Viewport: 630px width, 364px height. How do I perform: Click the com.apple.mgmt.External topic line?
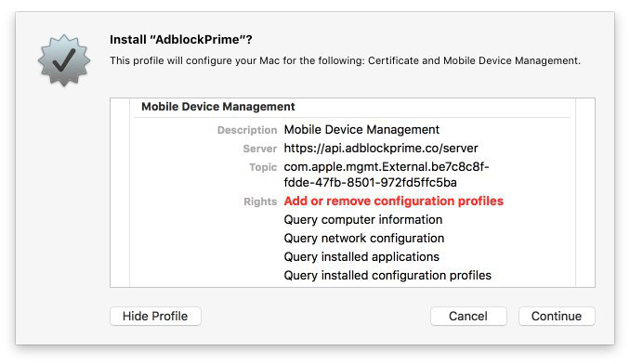tap(387, 166)
